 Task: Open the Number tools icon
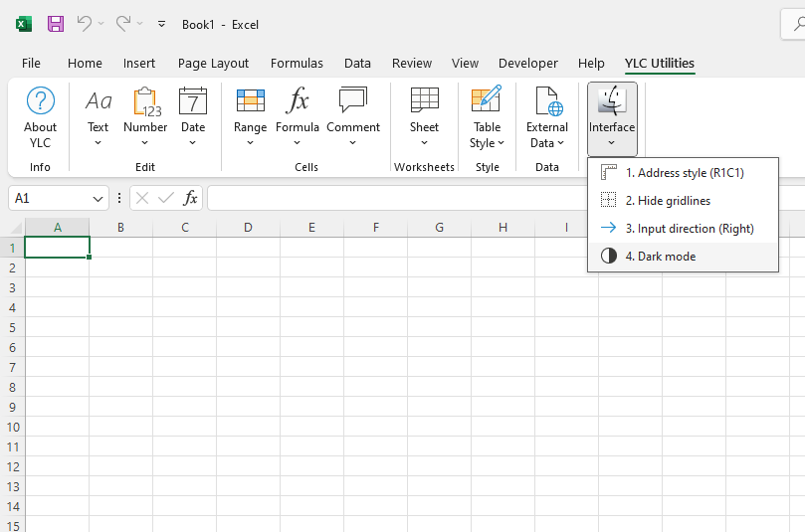[x=145, y=101]
